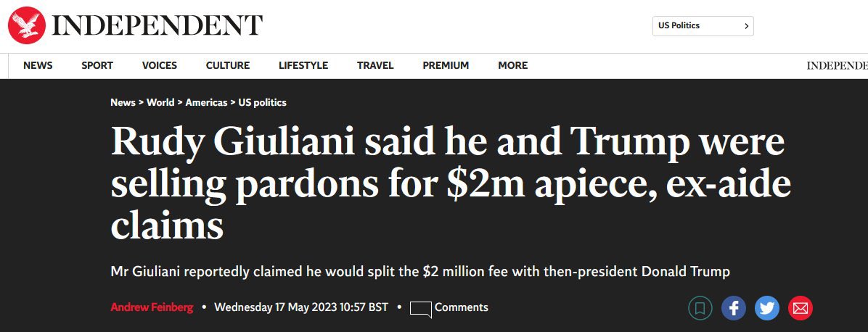The height and width of the screenshot is (332, 868).
Task: Open the LIFESTYLE section
Action: tap(303, 65)
